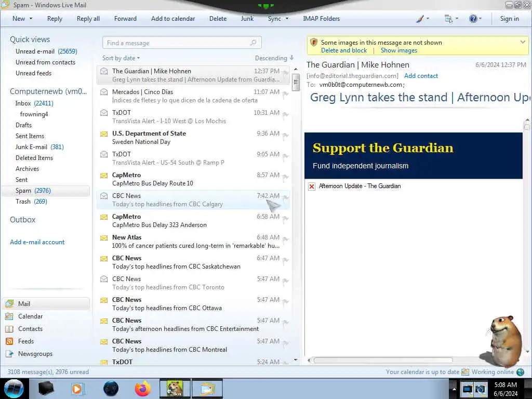Click Reply all in toolbar
Image resolution: width=532 pixels, height=399 pixels.
[88, 19]
